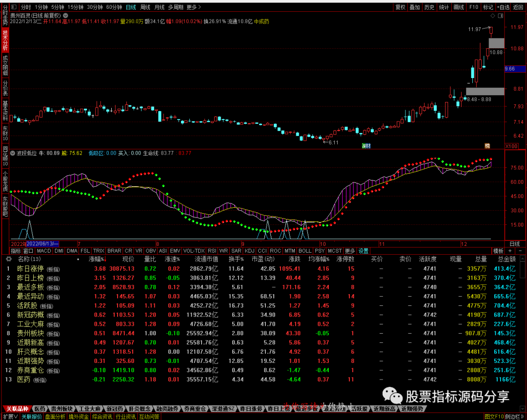Open the 互动问答 bottom link

(149, 417)
